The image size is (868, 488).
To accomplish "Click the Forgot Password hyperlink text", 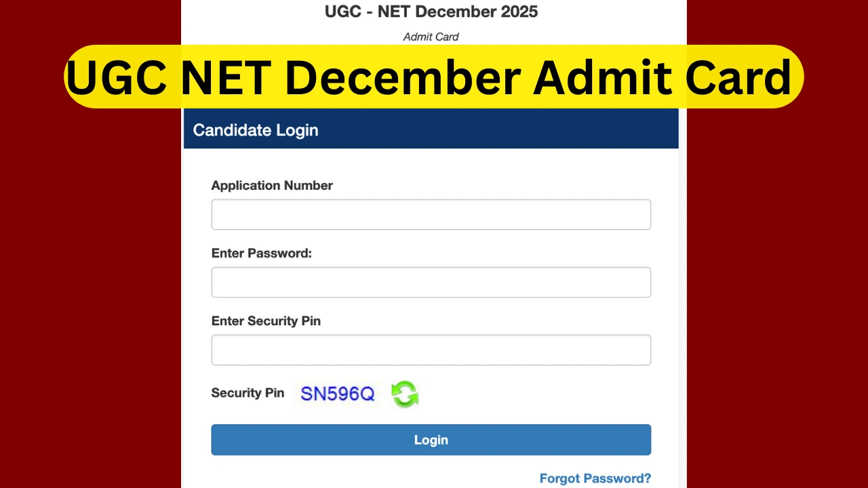I will click(595, 478).
